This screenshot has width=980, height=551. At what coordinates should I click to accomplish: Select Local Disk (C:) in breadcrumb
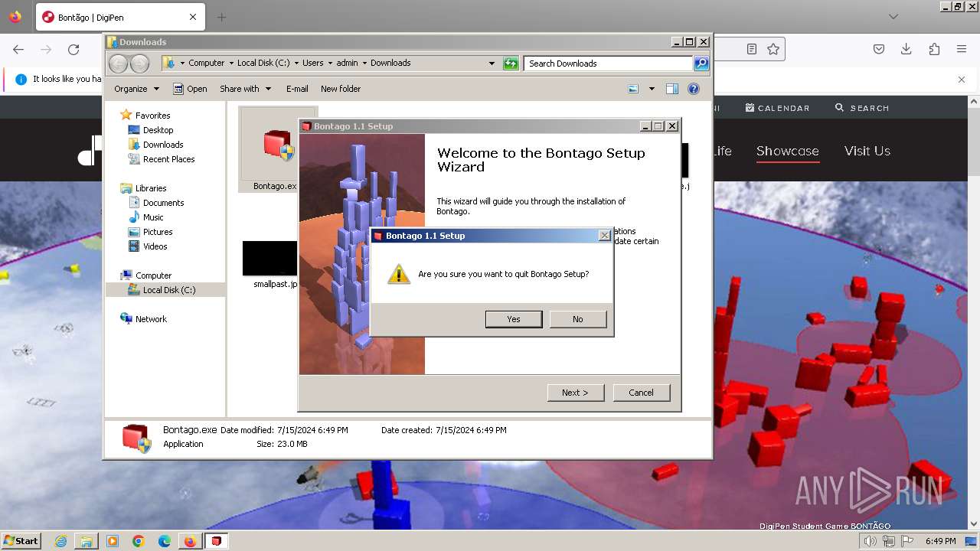pyautogui.click(x=263, y=63)
